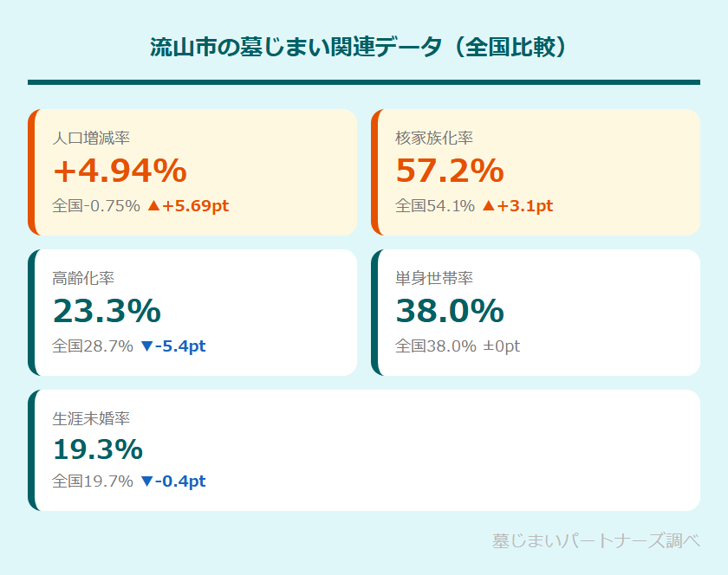Click the 19.3% unmarried rate value
728x575 pixels.
tap(98, 449)
